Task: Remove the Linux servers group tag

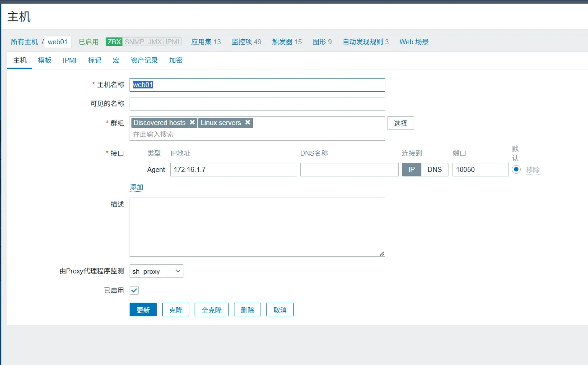Action: pos(247,123)
